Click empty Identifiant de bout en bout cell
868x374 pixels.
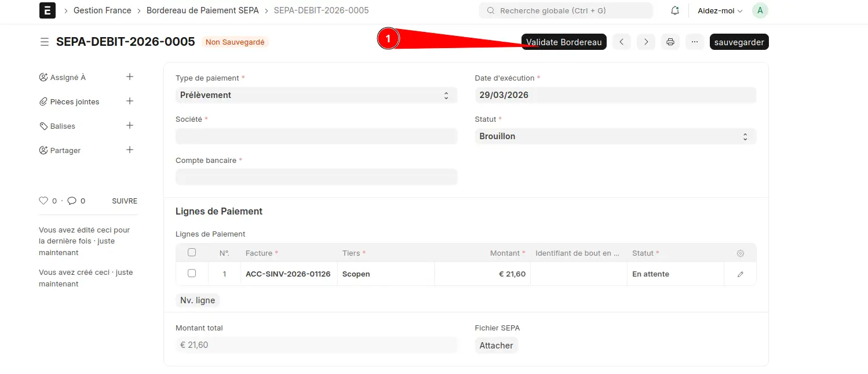579,274
